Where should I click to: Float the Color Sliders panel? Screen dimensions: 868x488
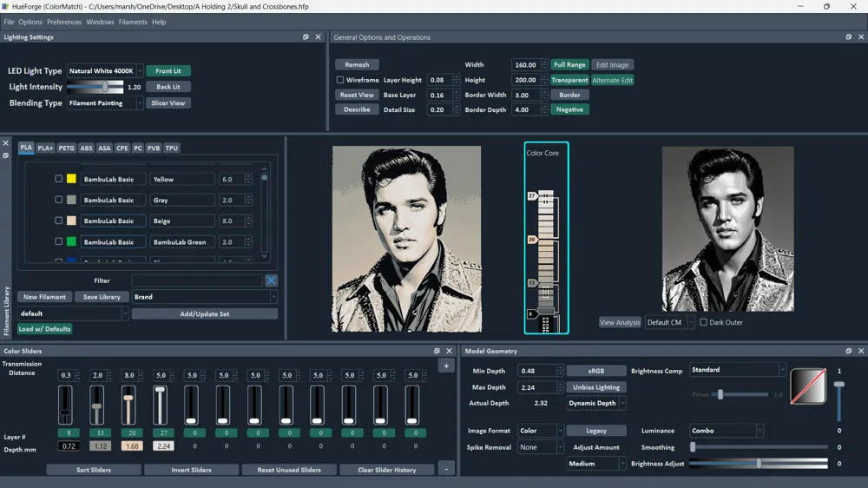(437, 351)
